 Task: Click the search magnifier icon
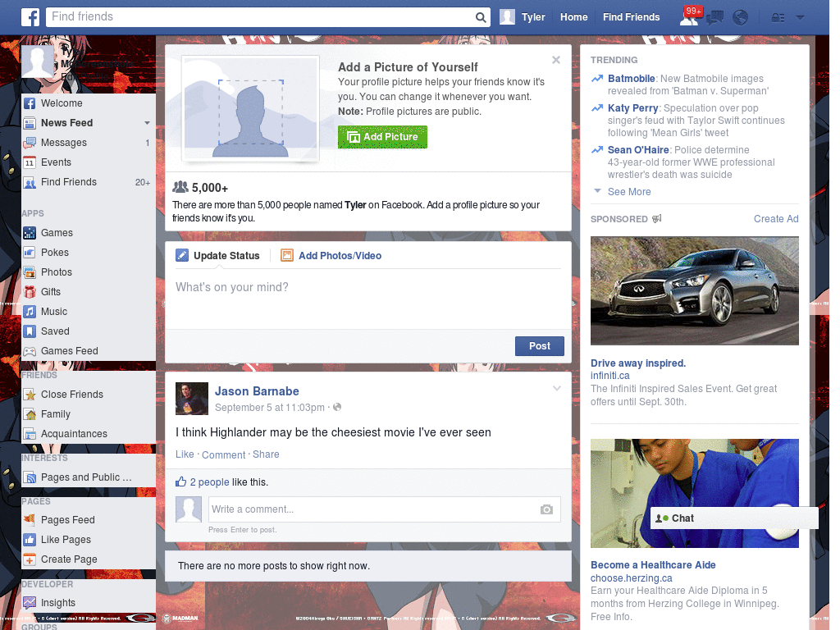[481, 18]
